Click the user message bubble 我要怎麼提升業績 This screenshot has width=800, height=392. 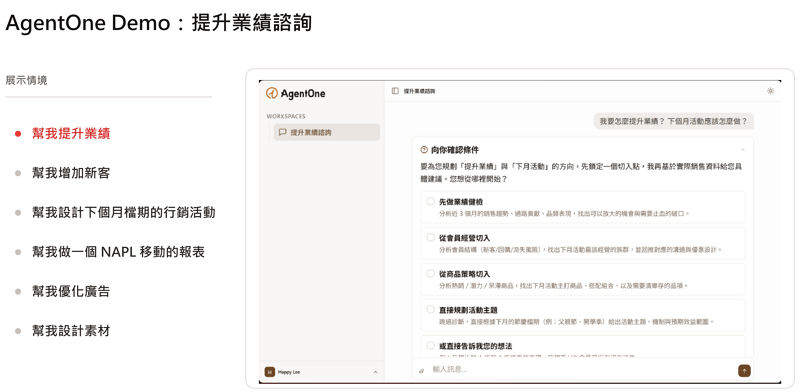coord(673,121)
